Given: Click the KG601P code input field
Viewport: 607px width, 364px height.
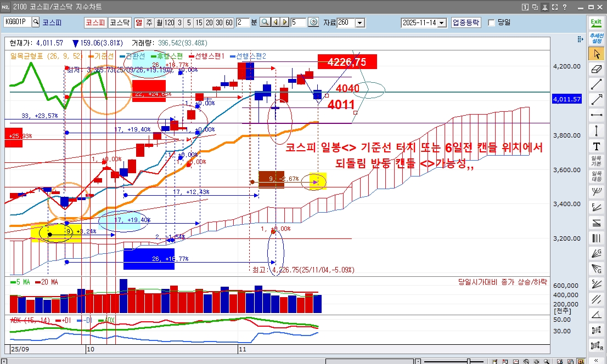Looking at the screenshot, I should coord(16,22).
